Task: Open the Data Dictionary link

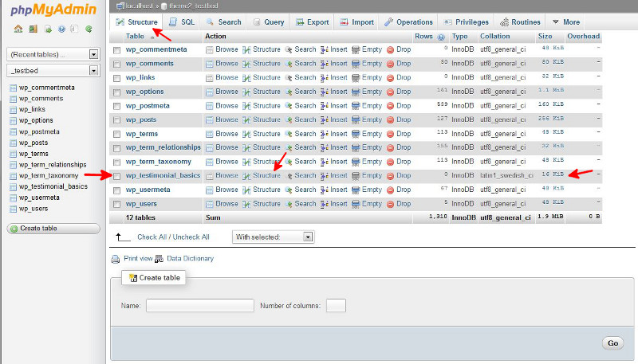Action: tap(190, 258)
